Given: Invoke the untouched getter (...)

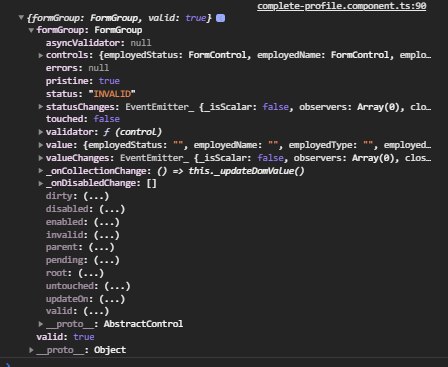Looking at the screenshot, I should coord(117,286).
